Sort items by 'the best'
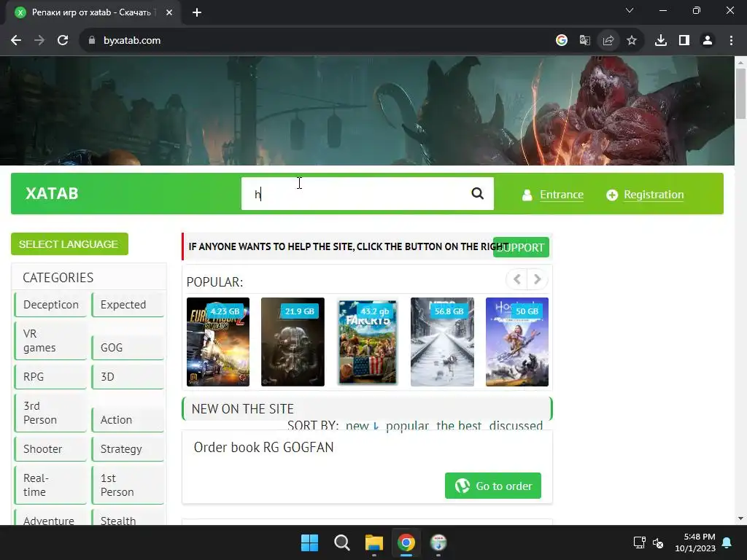The image size is (747, 560). pos(459,425)
